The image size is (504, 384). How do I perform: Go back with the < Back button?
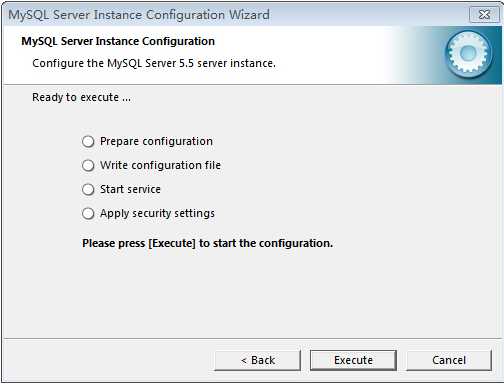(x=258, y=360)
